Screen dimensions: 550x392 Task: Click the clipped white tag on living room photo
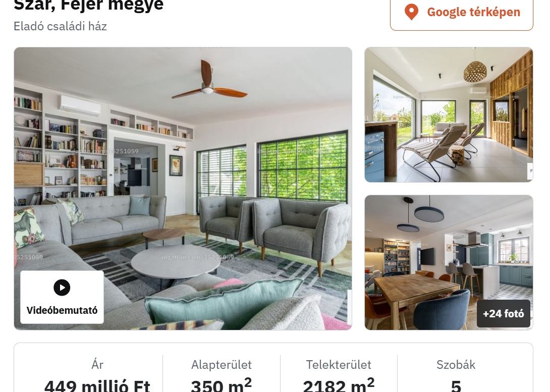pos(349,307)
